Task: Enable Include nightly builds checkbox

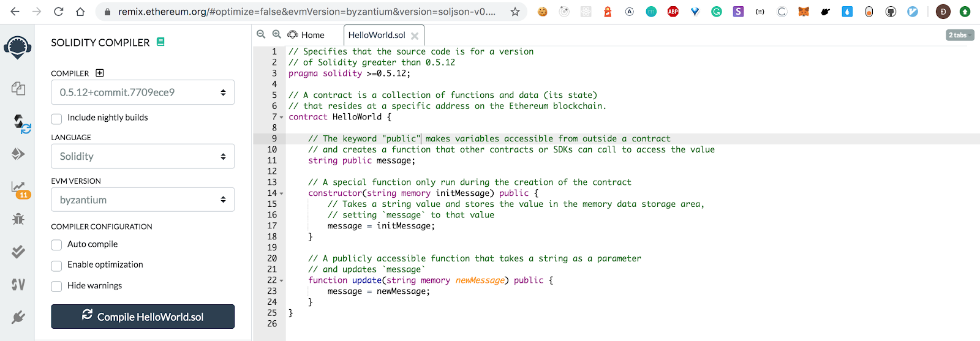Action: (x=56, y=118)
